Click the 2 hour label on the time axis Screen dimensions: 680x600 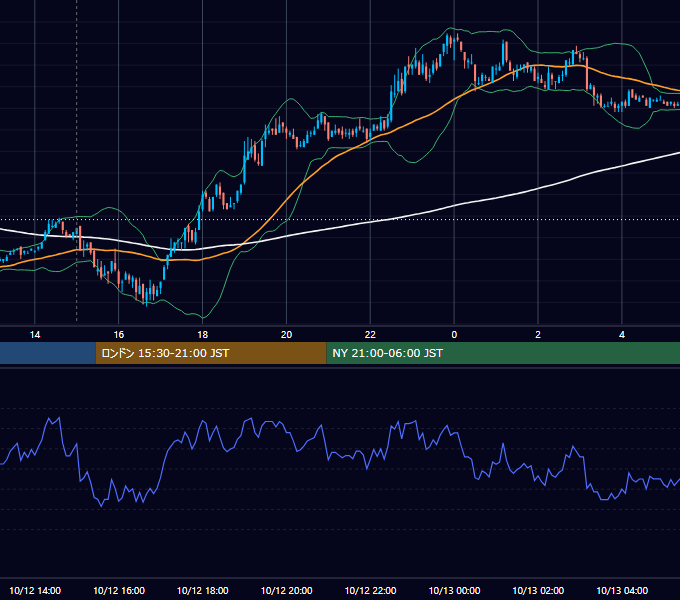pyautogui.click(x=538, y=335)
